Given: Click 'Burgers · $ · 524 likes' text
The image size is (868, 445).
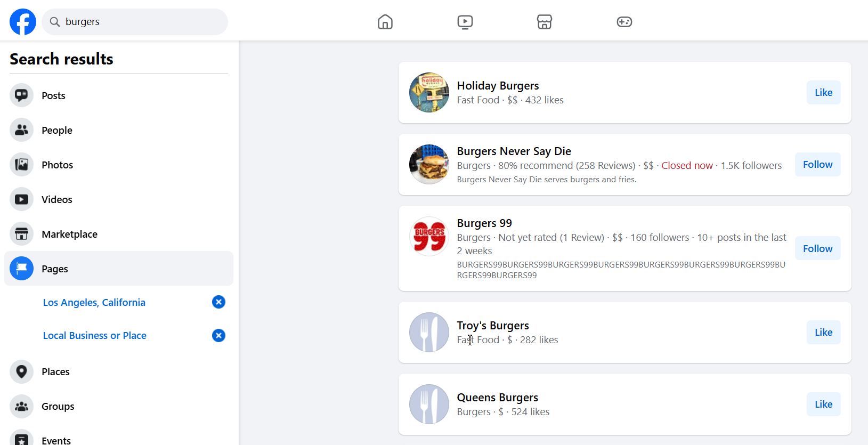Looking at the screenshot, I should pos(503,412).
